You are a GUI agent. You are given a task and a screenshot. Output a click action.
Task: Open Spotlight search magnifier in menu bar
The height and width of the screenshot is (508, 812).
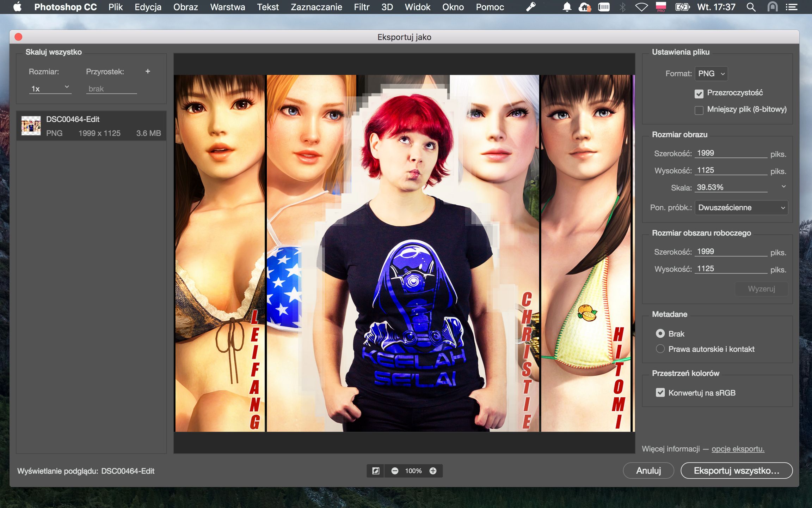coord(751,7)
